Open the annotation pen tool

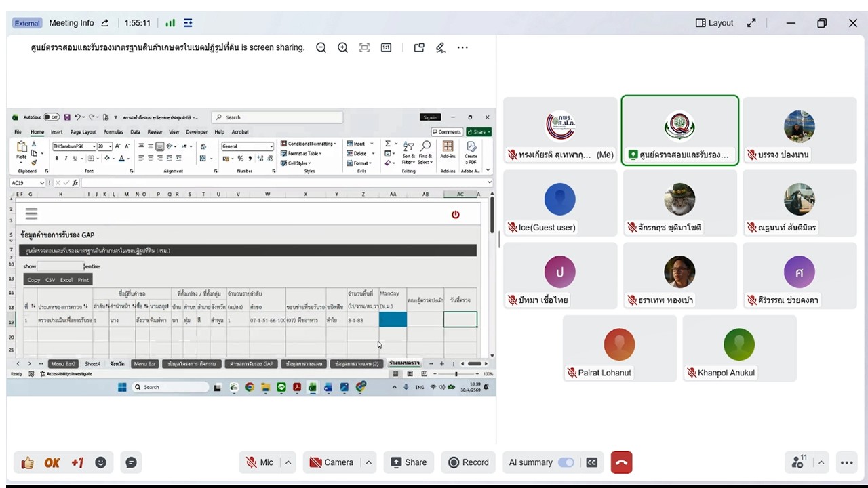click(x=441, y=47)
